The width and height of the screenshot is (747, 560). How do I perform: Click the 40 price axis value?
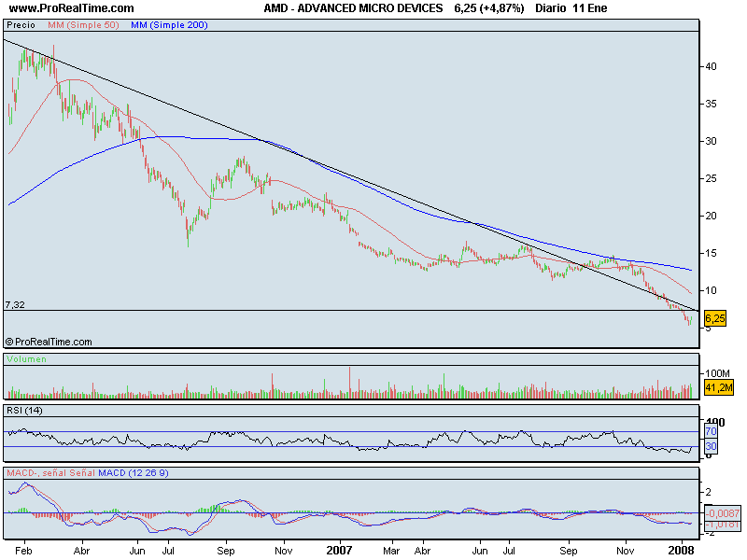[711, 66]
